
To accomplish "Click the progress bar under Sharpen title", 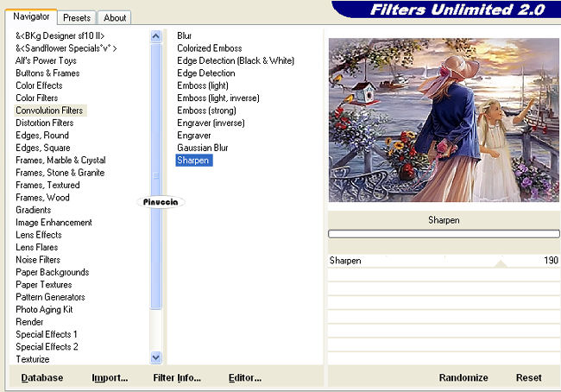I will point(444,234).
